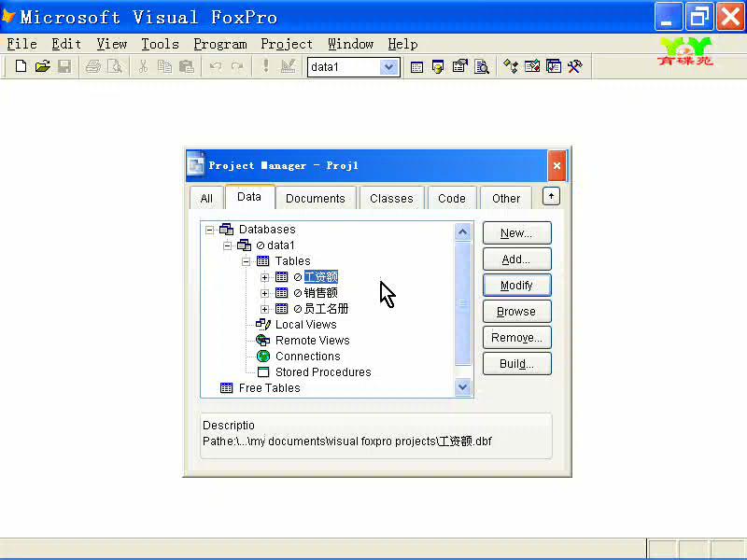Viewport: 747px width, 560px height.
Task: Expand the 员工名册 table node
Action: click(264, 309)
